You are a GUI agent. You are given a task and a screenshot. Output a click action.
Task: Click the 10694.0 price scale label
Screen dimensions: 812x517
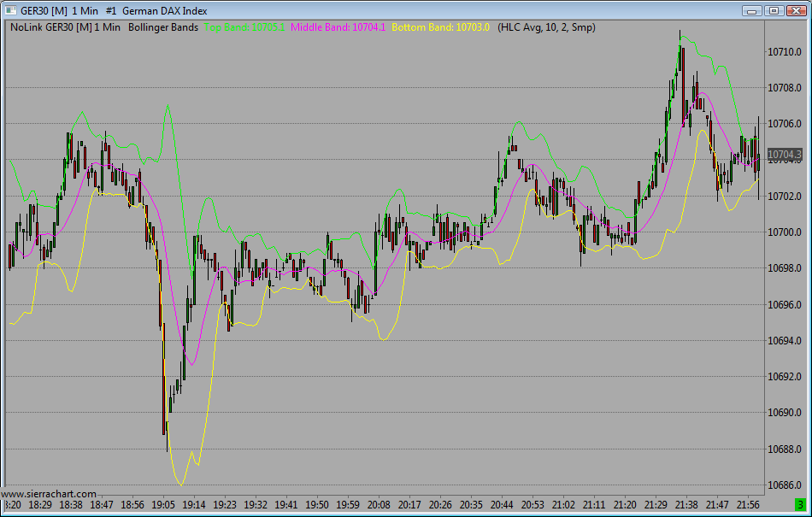[784, 340]
